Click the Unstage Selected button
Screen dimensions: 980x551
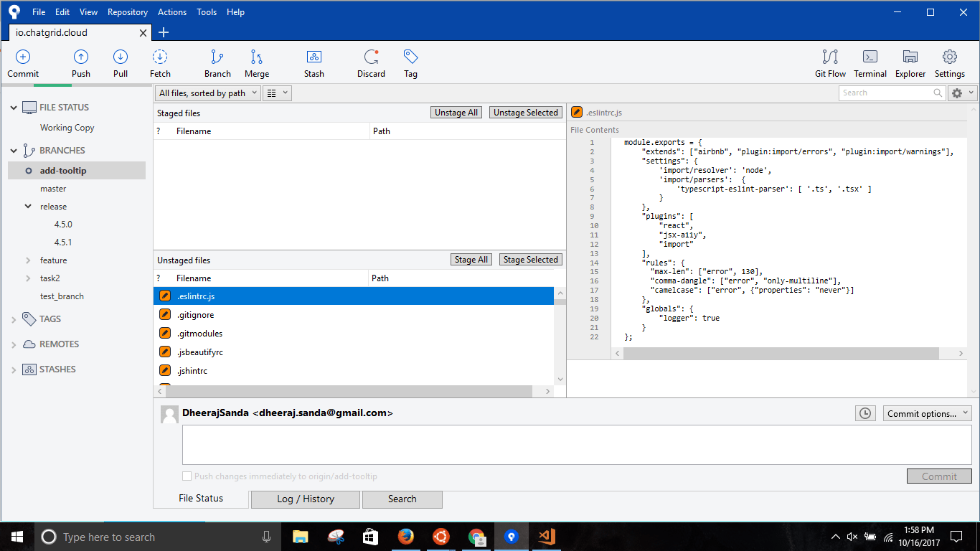click(525, 113)
